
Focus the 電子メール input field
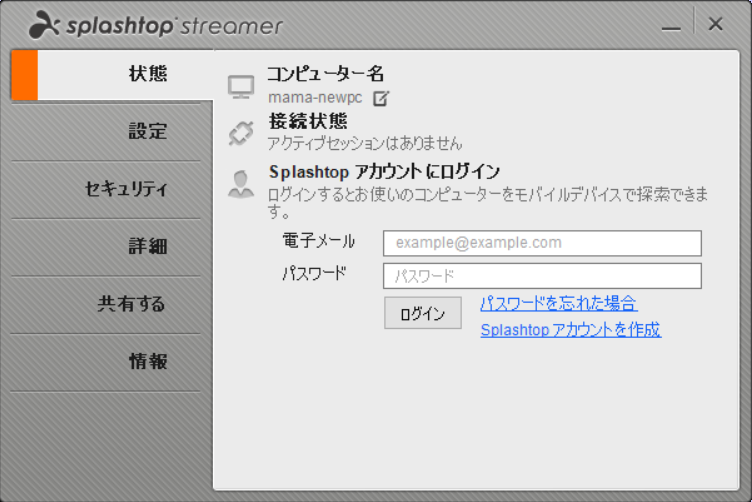(x=542, y=243)
